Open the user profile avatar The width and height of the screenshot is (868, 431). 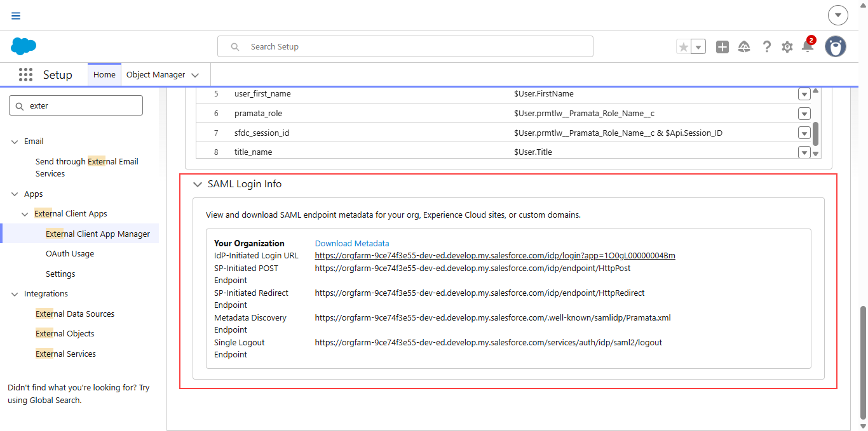click(x=836, y=46)
